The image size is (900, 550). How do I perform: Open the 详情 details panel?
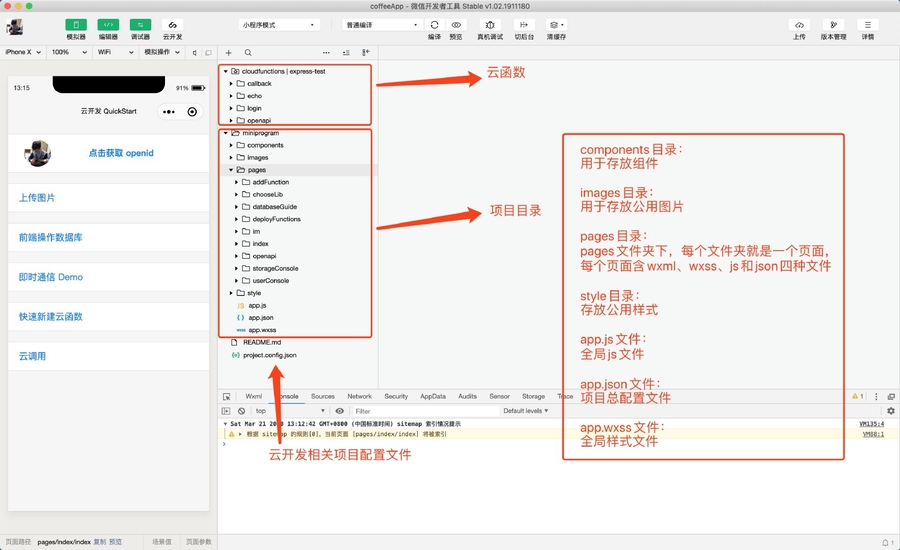867,25
